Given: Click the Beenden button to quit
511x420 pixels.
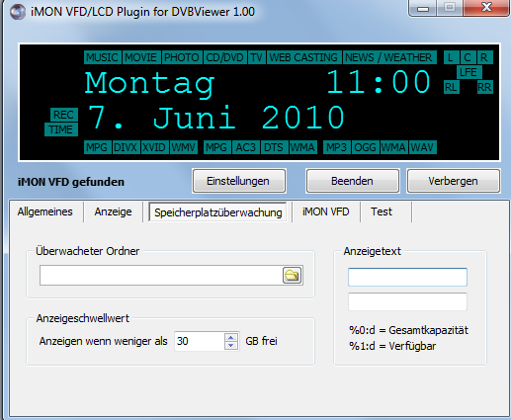Looking at the screenshot, I should coord(353,181).
